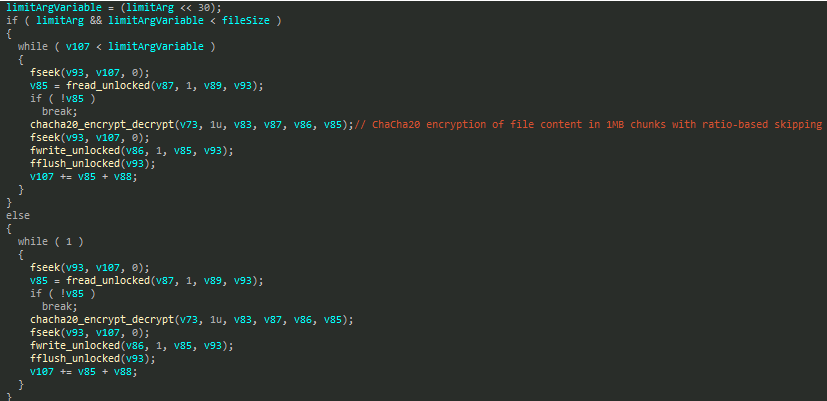Click the first fseek call in the top loop
The width and height of the screenshot is (827, 401).
[45, 72]
